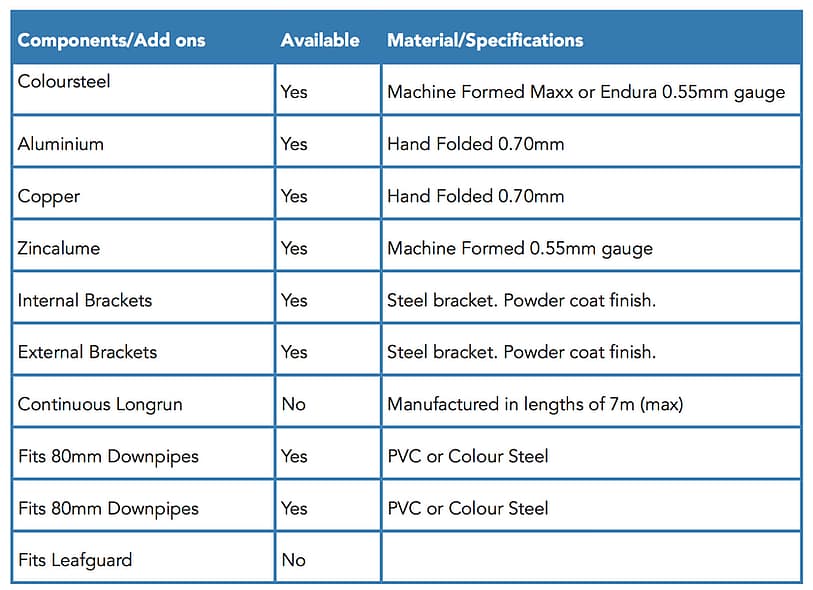813x590 pixels.
Task: Click the Zincalume component cell
Action: [59, 248]
